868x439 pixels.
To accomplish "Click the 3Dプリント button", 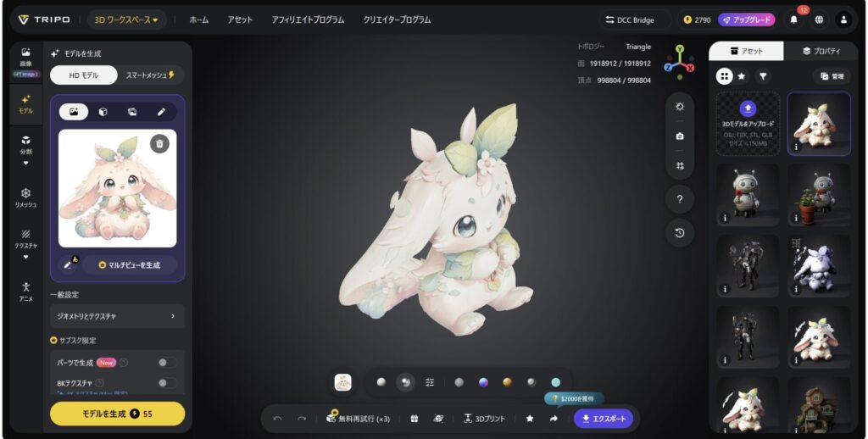I will pos(484,419).
